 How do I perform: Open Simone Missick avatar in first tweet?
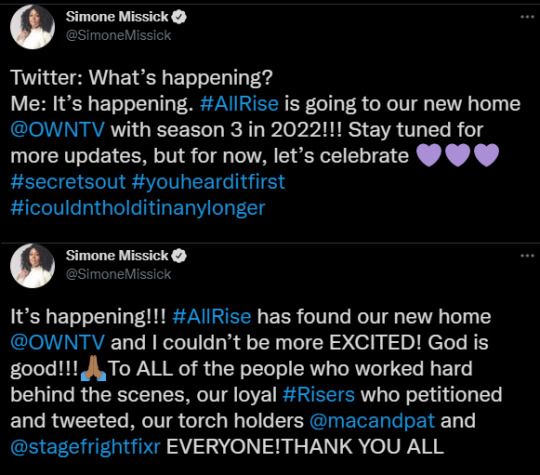tap(32, 27)
